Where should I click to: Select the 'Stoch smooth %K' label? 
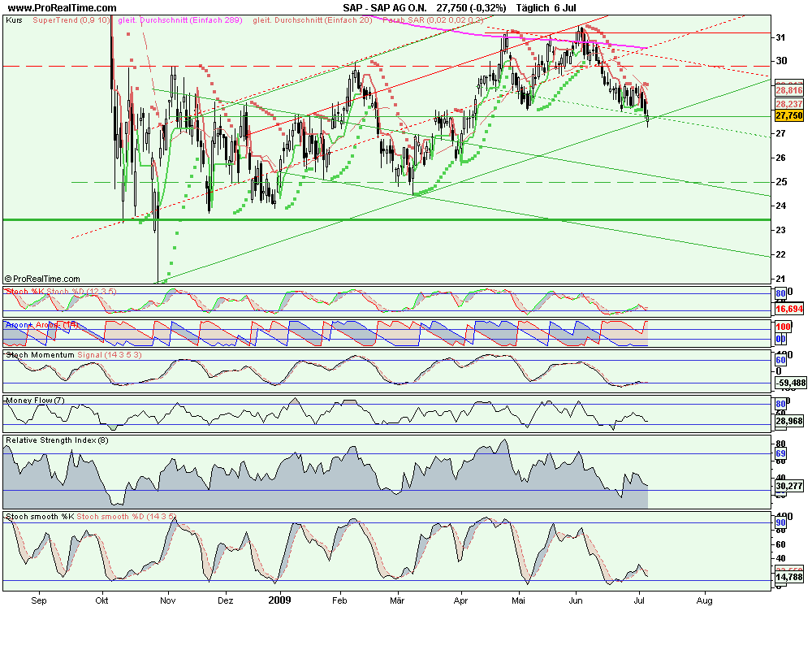40,516
